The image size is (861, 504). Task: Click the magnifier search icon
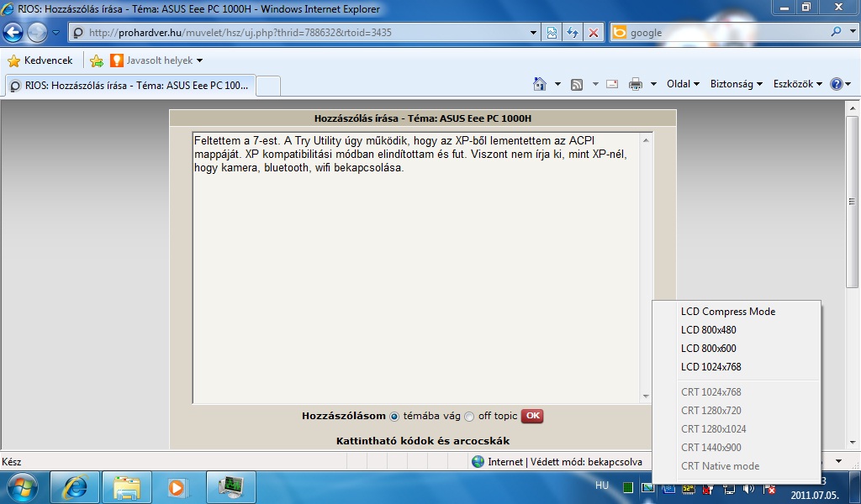(836, 32)
